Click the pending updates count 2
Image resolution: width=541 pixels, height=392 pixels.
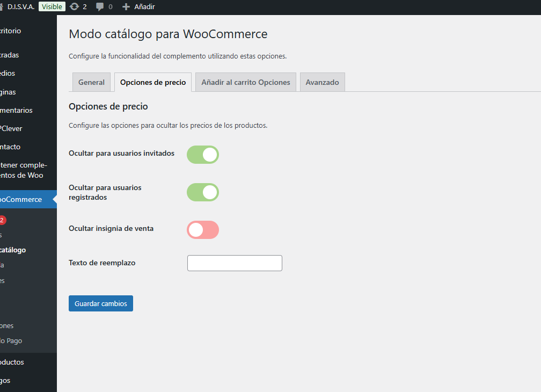[x=85, y=7]
